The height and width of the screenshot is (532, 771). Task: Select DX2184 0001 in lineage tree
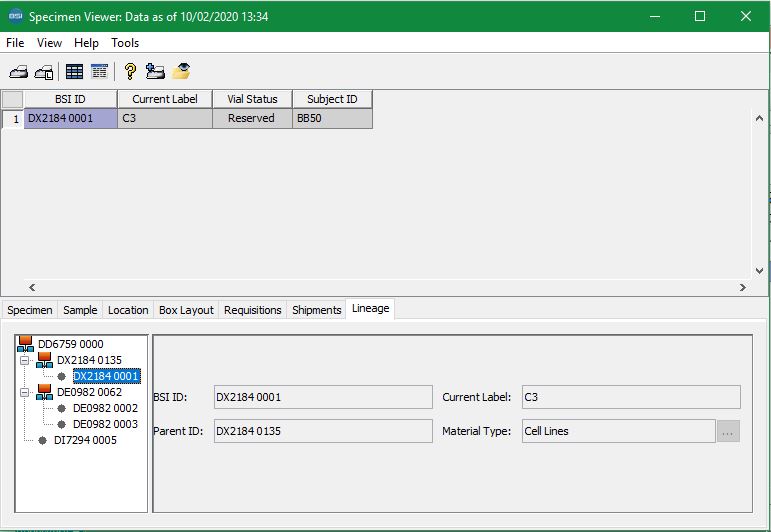106,376
